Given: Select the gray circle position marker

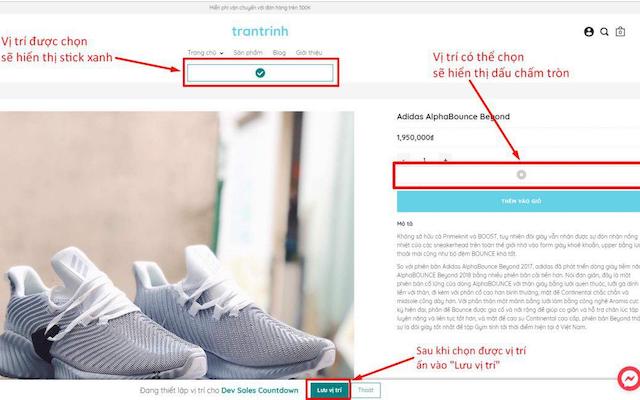Looking at the screenshot, I should tap(521, 175).
